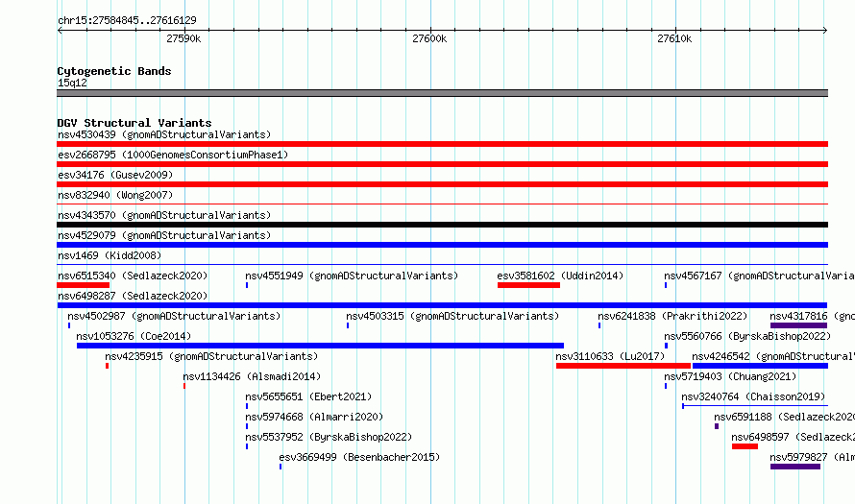This screenshot has width=855, height=504.
Task: Click nsv6241838 Prakrithi2022 label
Action: point(672,316)
